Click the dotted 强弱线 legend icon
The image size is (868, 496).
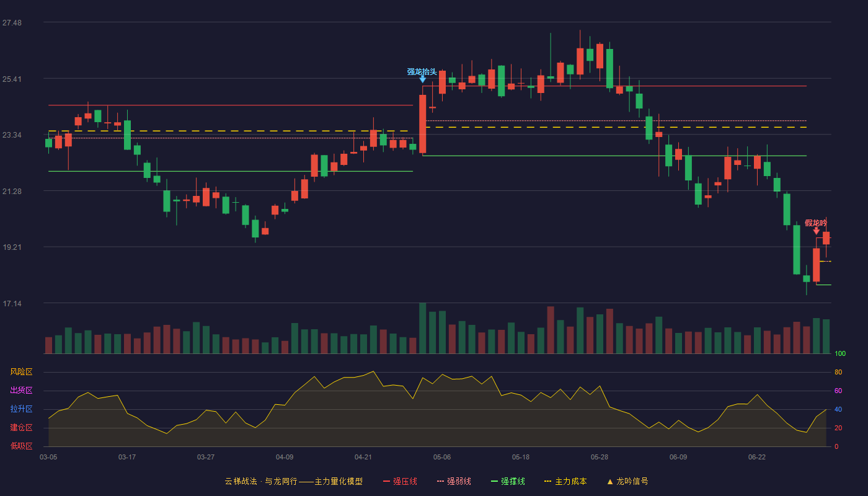[x=440, y=481]
